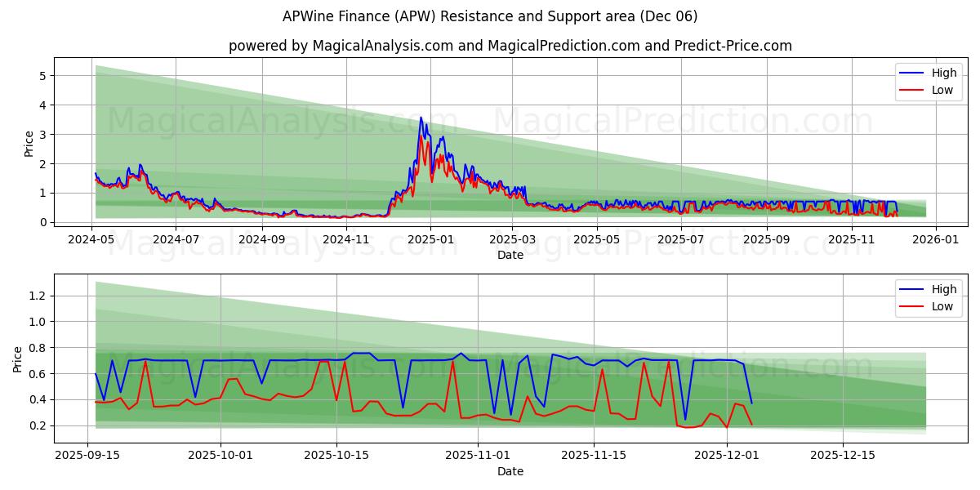Click the Date label on bottom chart
This screenshot has height=490, width=980.
(510, 471)
